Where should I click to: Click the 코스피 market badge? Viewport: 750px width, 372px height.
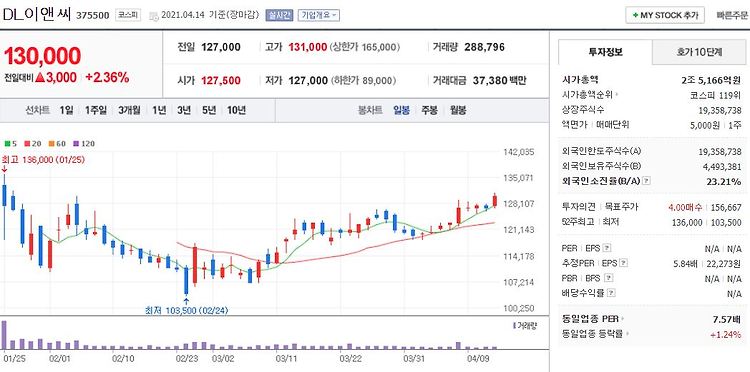pyautogui.click(x=128, y=15)
